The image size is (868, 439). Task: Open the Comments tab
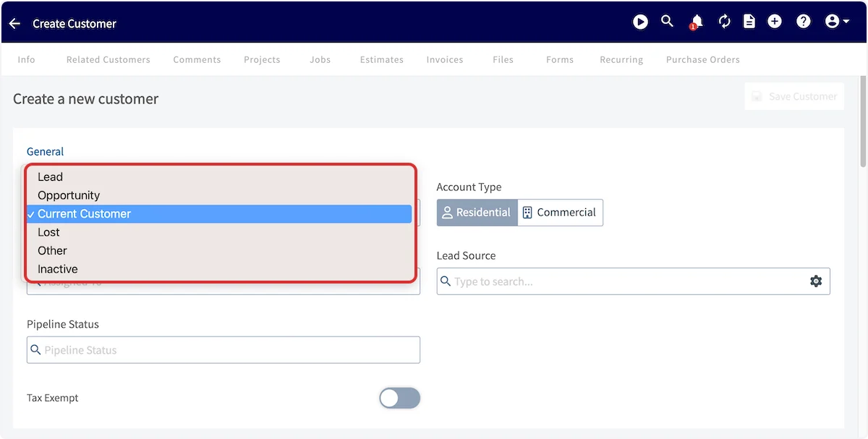tap(197, 59)
